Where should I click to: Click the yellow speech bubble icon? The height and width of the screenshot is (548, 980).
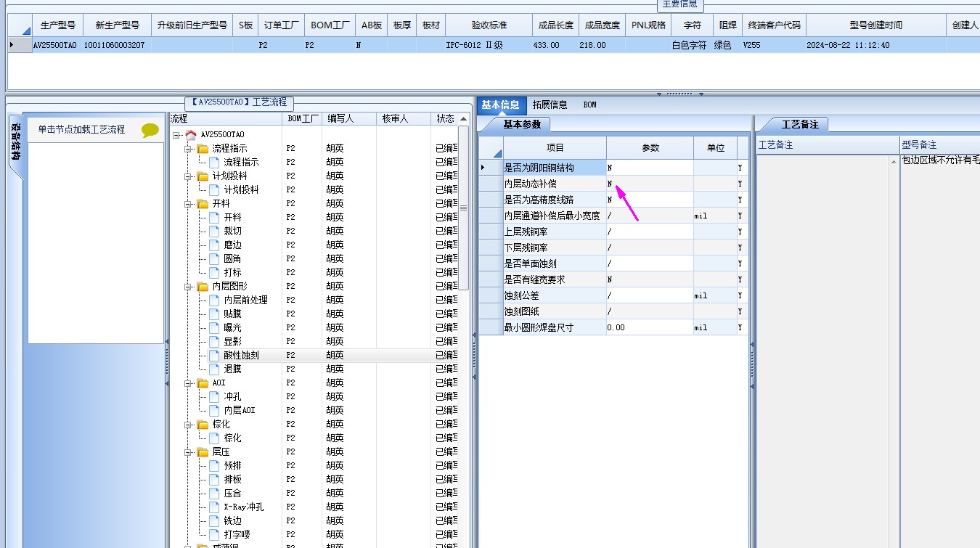coord(150,131)
